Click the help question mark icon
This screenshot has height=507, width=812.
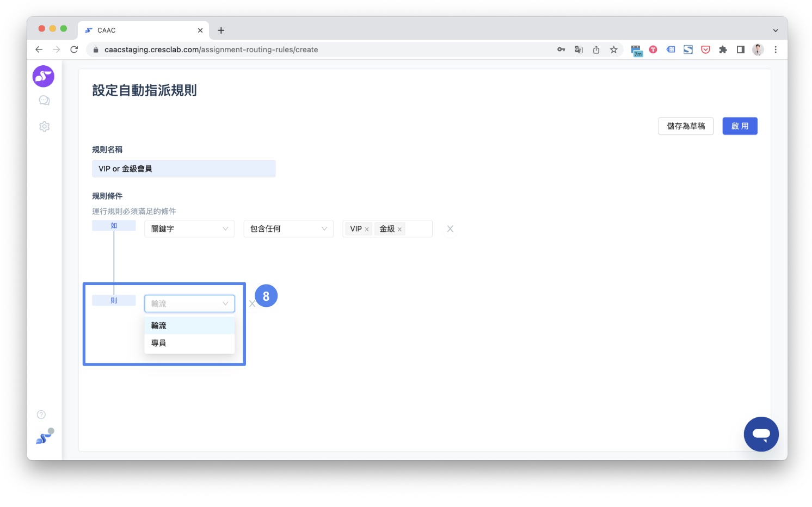click(x=41, y=415)
